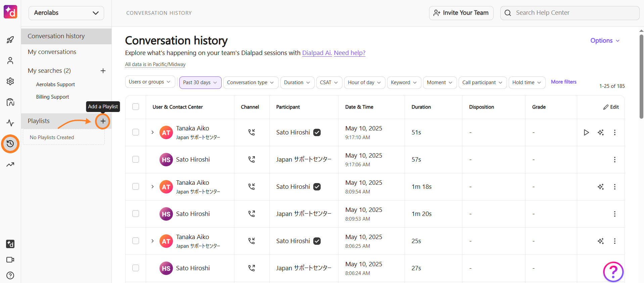Image resolution: width=644 pixels, height=283 pixels.
Task: Open Ai summary for the 8:09:54 AM call
Action: (601, 187)
